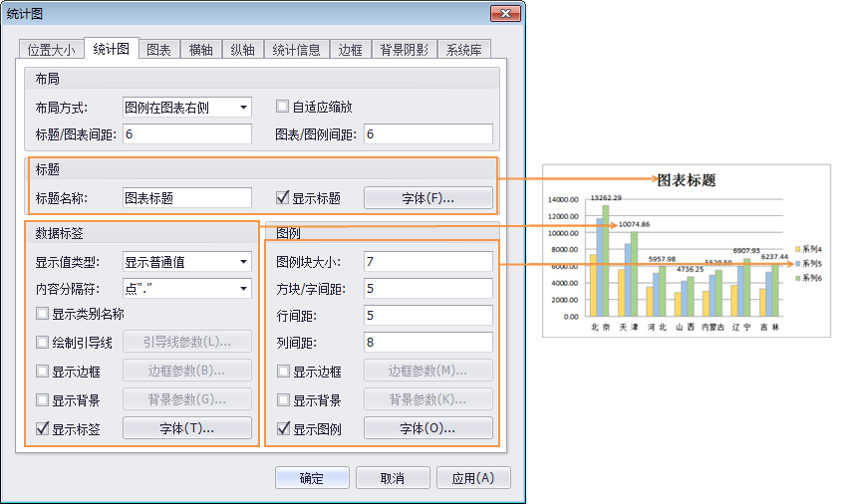Viewport: 846px width, 504px height.
Task: Enable the 自适应缩放 checkbox
Action: (x=283, y=108)
